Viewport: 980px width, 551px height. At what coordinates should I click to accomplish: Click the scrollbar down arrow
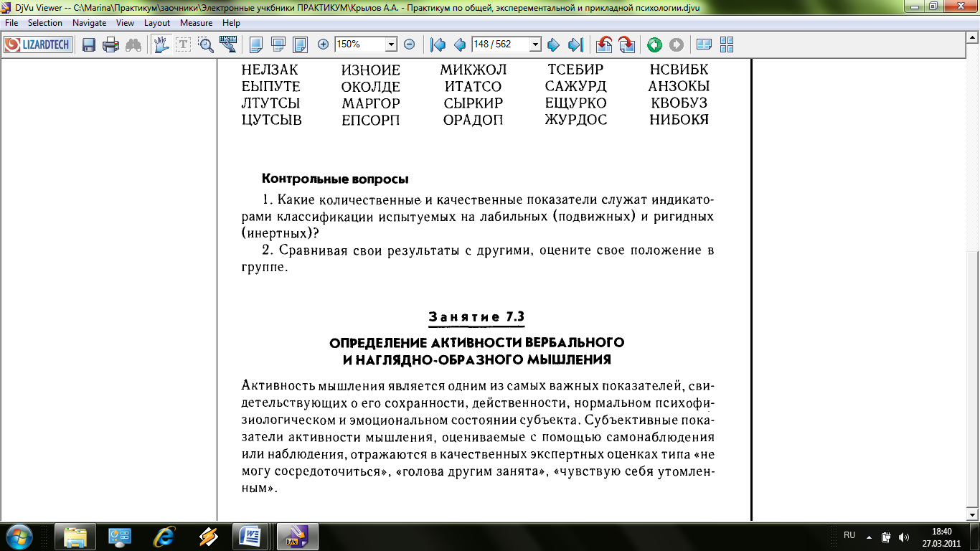point(974,515)
